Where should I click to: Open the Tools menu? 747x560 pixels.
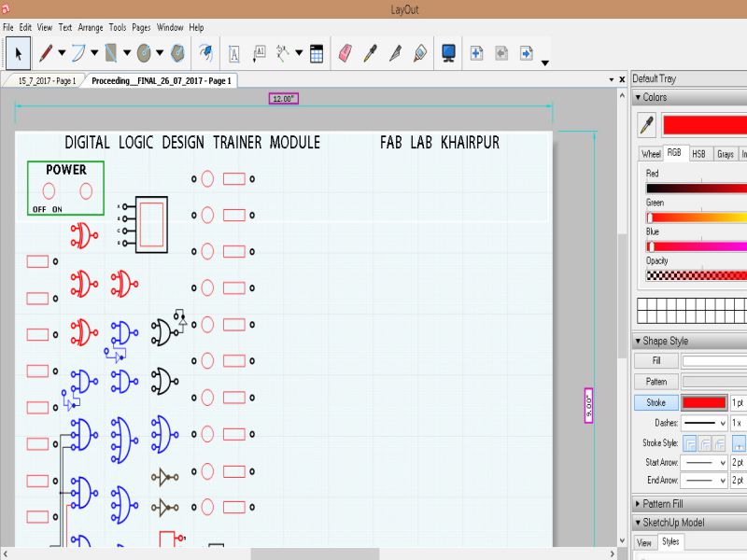[118, 27]
